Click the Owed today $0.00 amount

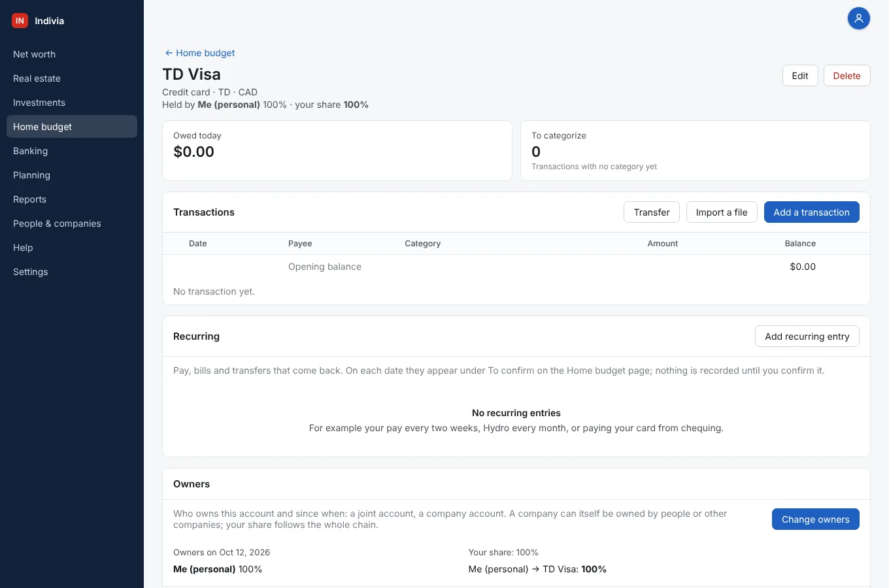click(x=193, y=152)
